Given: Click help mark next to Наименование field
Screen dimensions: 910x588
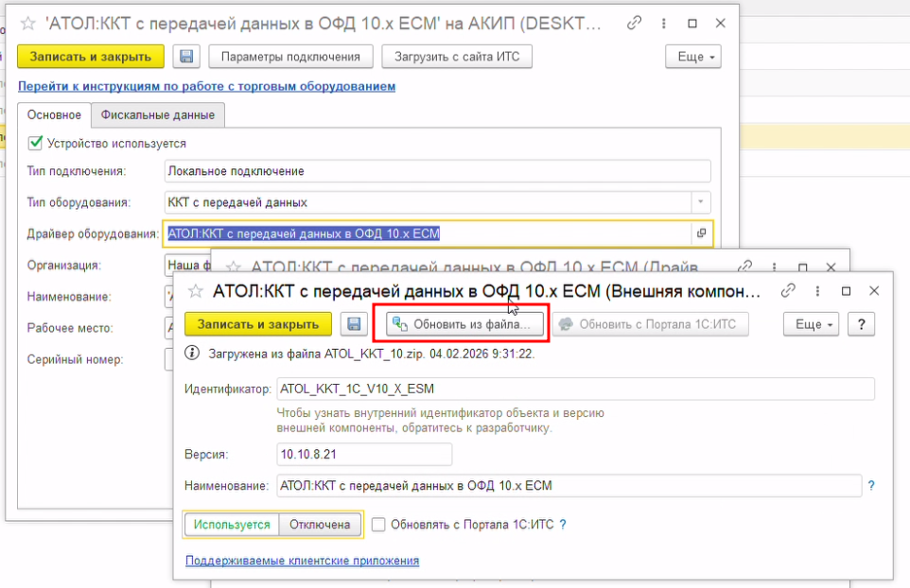Looking at the screenshot, I should [871, 486].
